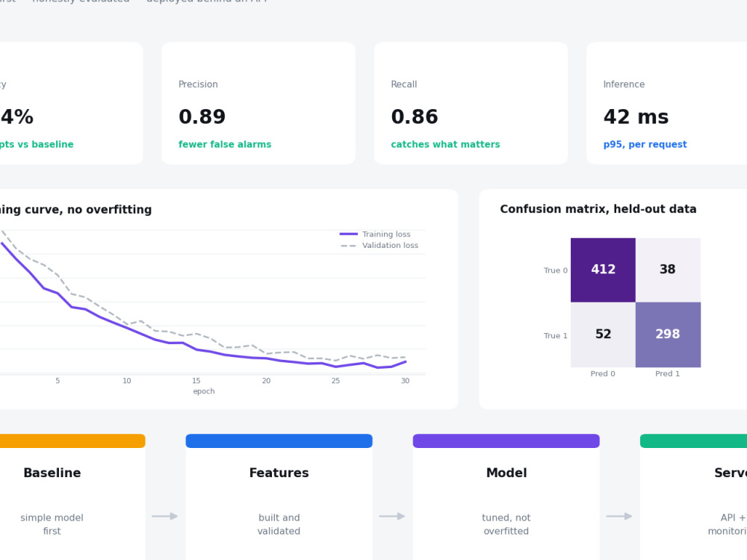Click the Training loss legend entry
Screen dimensions: 747x560
pyautogui.click(x=375, y=234)
